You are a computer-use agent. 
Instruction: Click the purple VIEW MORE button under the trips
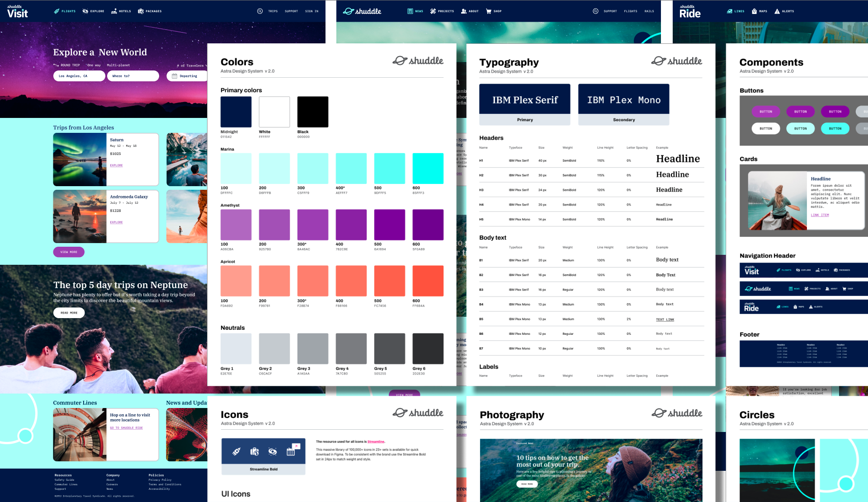tap(69, 252)
